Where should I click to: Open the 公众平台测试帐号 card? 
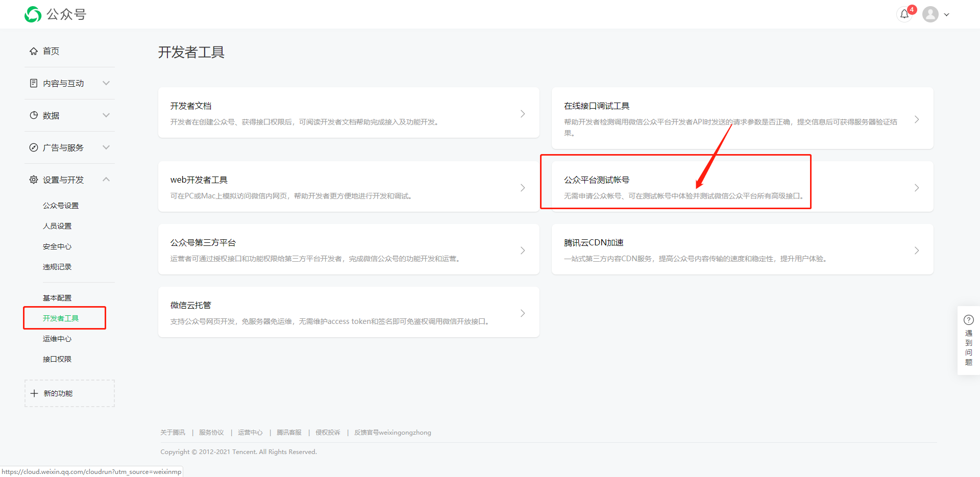coord(743,187)
